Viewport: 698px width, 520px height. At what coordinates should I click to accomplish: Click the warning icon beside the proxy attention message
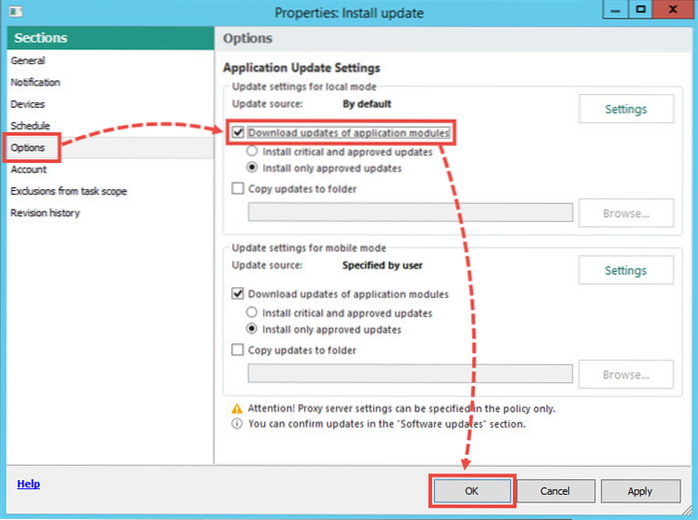point(237,408)
